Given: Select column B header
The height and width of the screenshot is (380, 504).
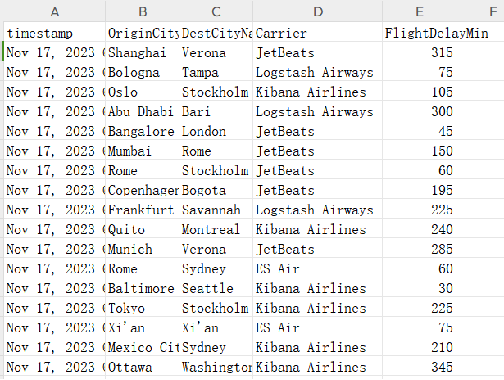Looking at the screenshot, I should (x=143, y=12).
